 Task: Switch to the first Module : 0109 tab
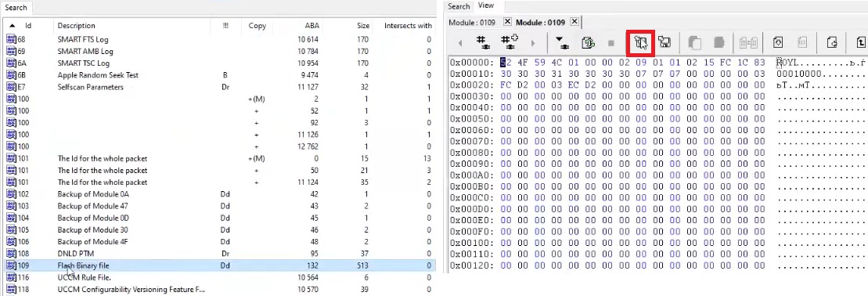click(x=472, y=22)
